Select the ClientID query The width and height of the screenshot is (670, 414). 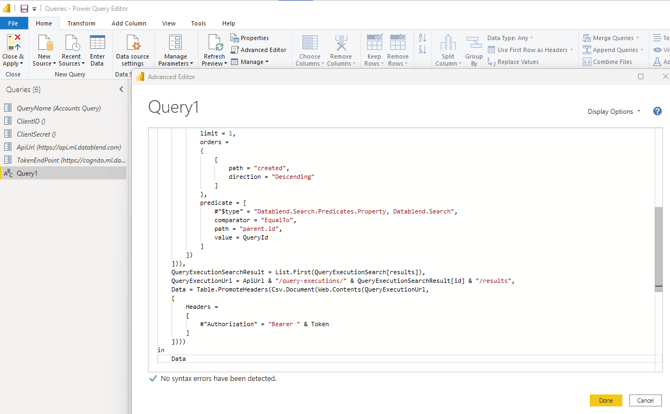coord(63,121)
